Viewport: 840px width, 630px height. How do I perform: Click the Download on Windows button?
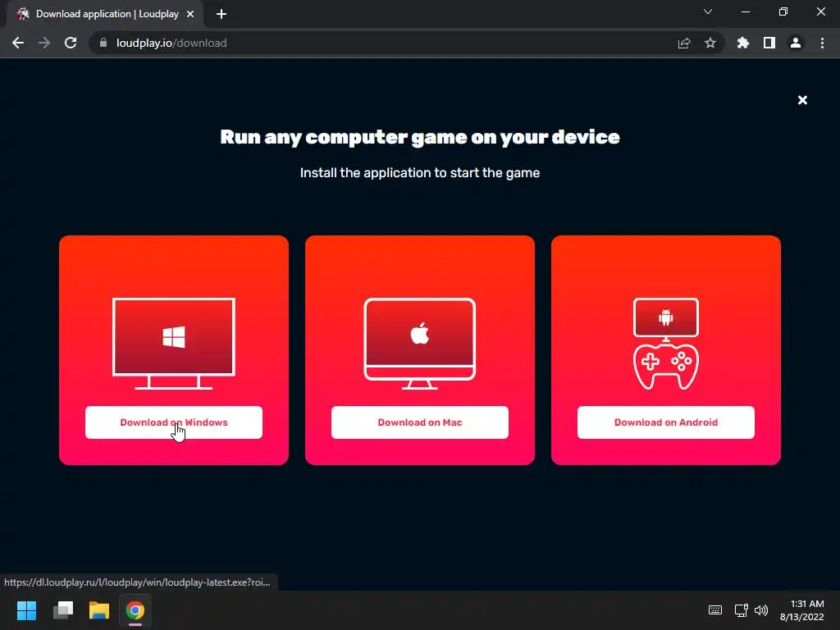174,422
